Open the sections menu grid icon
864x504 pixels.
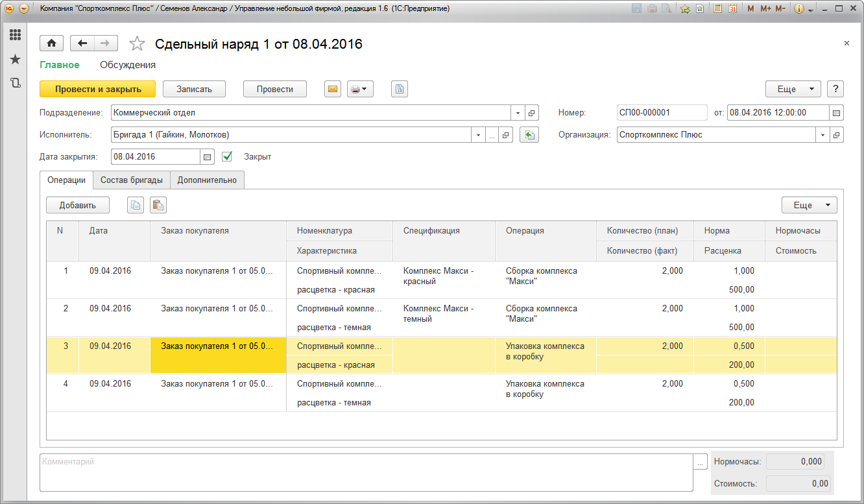tap(15, 35)
